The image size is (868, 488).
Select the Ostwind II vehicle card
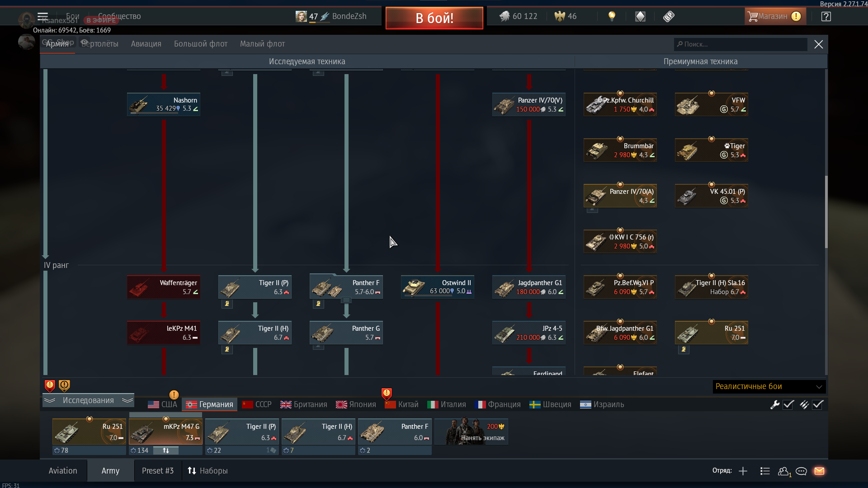[x=438, y=287]
